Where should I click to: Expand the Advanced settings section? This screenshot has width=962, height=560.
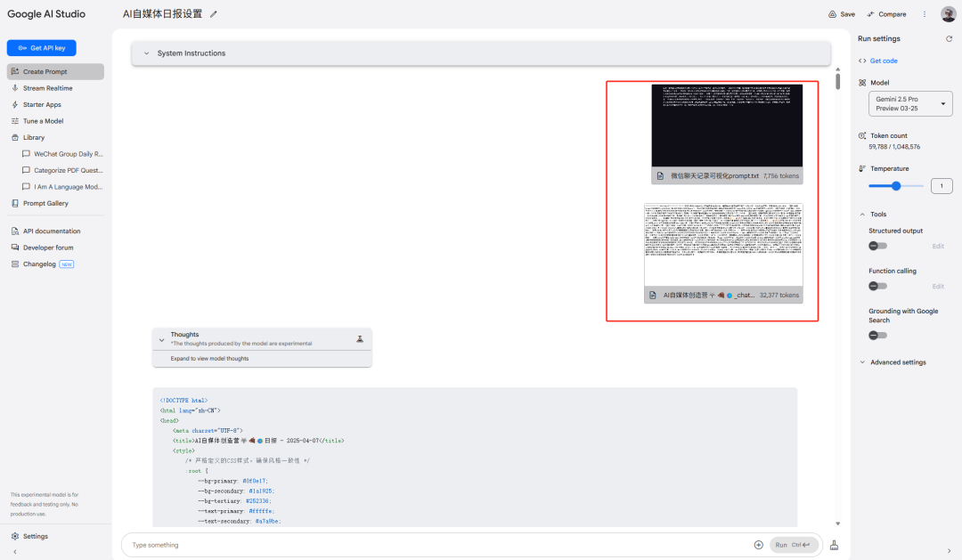pyautogui.click(x=897, y=362)
